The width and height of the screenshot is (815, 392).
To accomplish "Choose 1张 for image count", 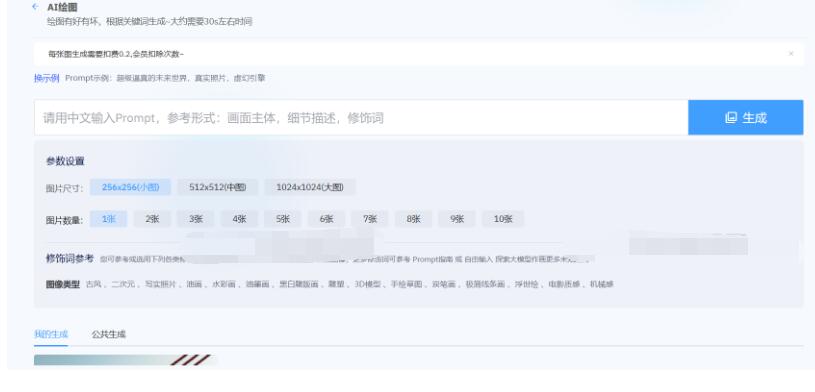I will point(109,219).
